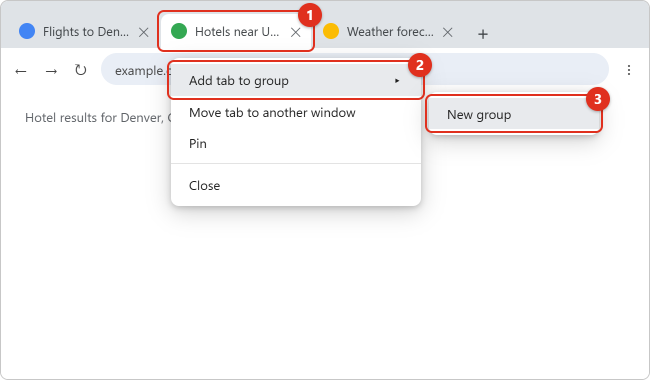Select Move tab to another window
This screenshot has height=380, width=650.
[x=296, y=113]
